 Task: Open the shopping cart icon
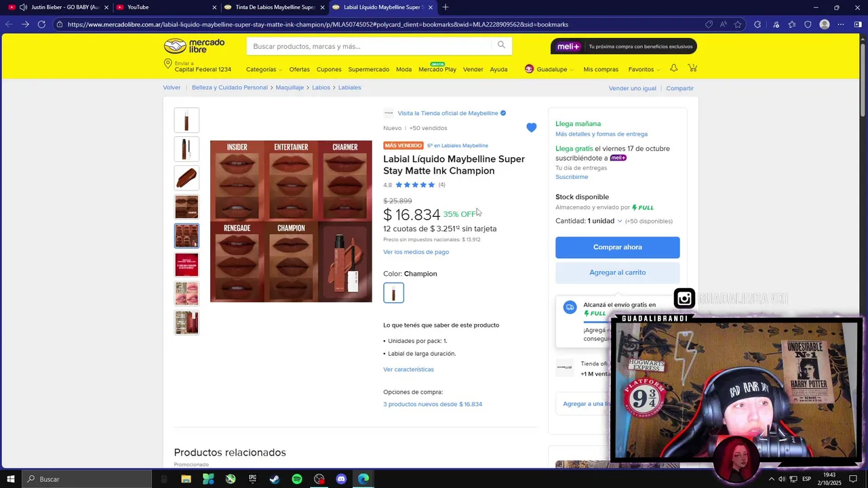692,68
